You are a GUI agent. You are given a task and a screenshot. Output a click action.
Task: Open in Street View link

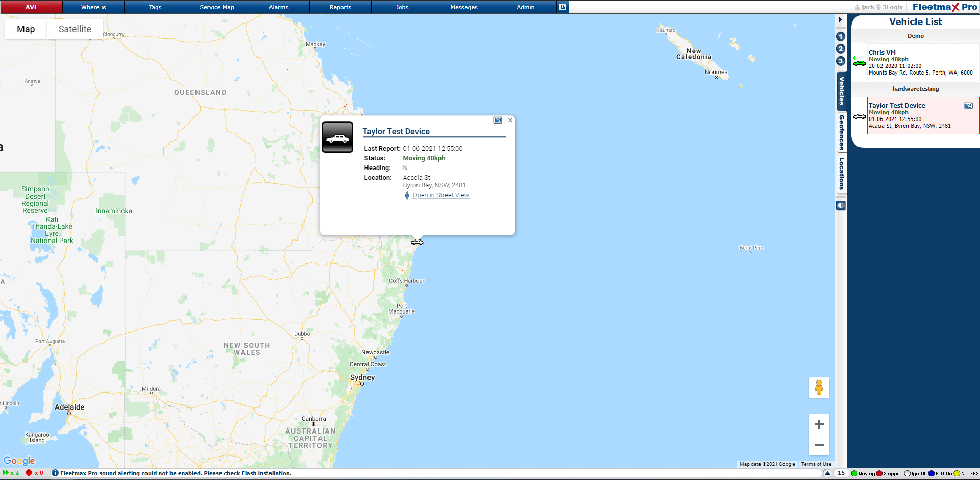[x=441, y=195]
